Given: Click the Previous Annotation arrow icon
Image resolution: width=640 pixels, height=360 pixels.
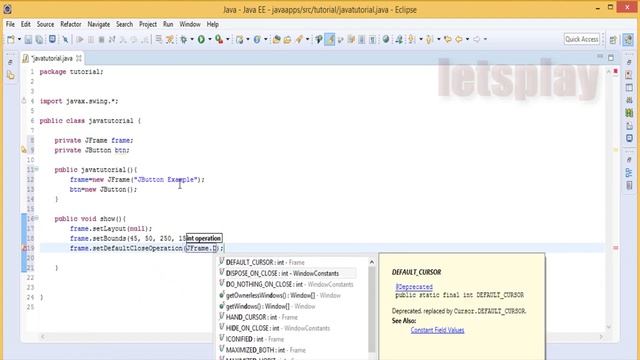Looking at the screenshot, I should [429, 39].
